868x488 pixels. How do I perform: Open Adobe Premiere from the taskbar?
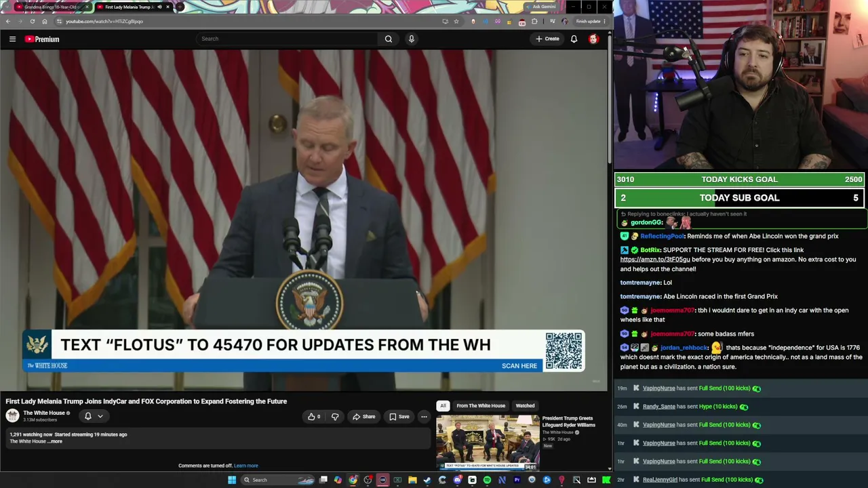click(517, 480)
